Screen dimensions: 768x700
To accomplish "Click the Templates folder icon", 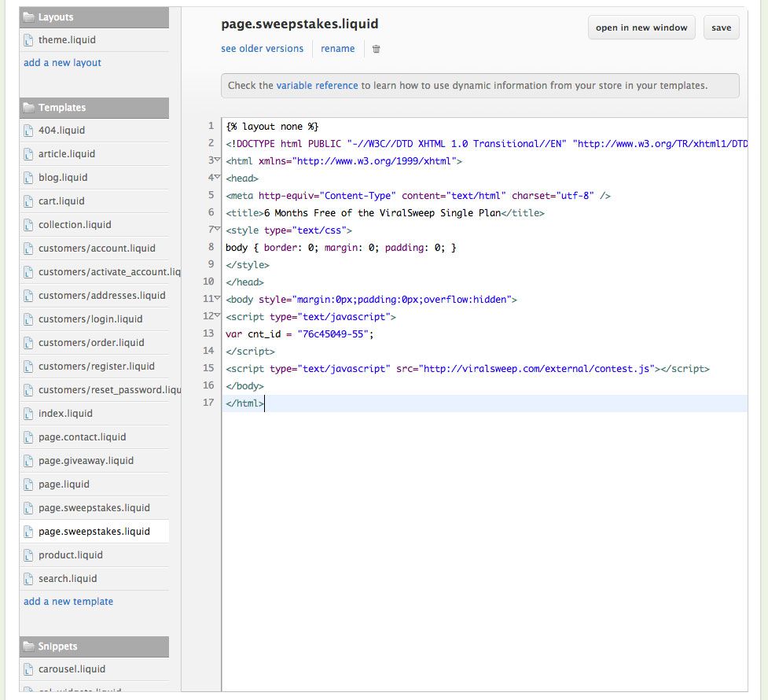I will coord(29,107).
